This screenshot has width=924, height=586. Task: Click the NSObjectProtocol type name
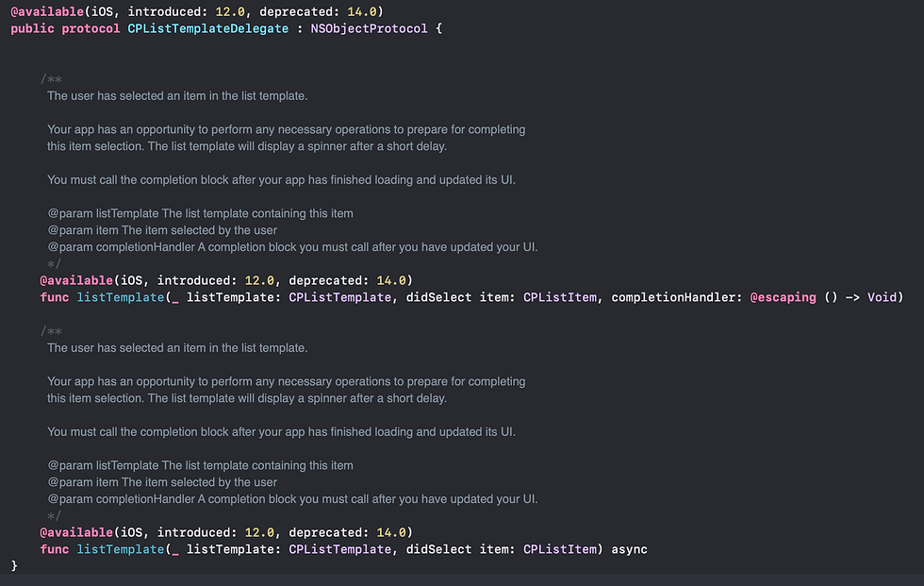369,29
